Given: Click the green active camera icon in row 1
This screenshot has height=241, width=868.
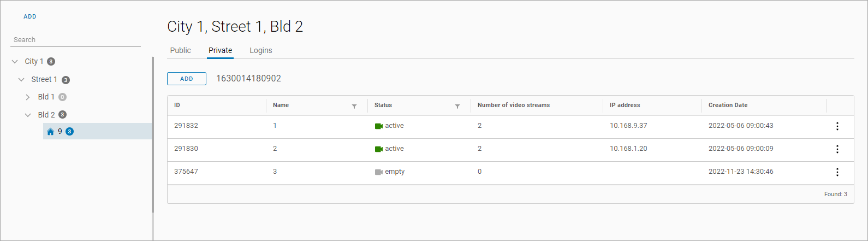Looking at the screenshot, I should click(x=379, y=126).
